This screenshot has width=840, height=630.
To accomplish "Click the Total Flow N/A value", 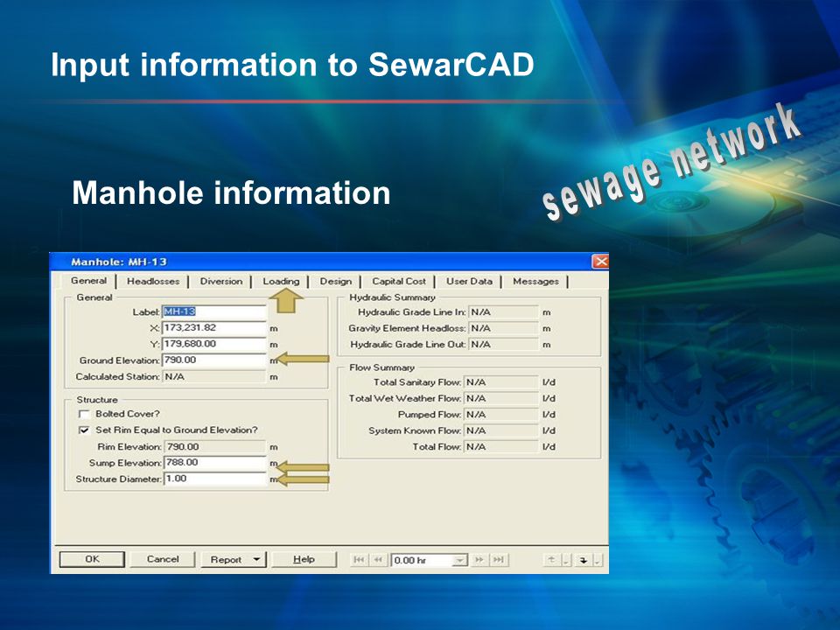I will tap(500, 446).
